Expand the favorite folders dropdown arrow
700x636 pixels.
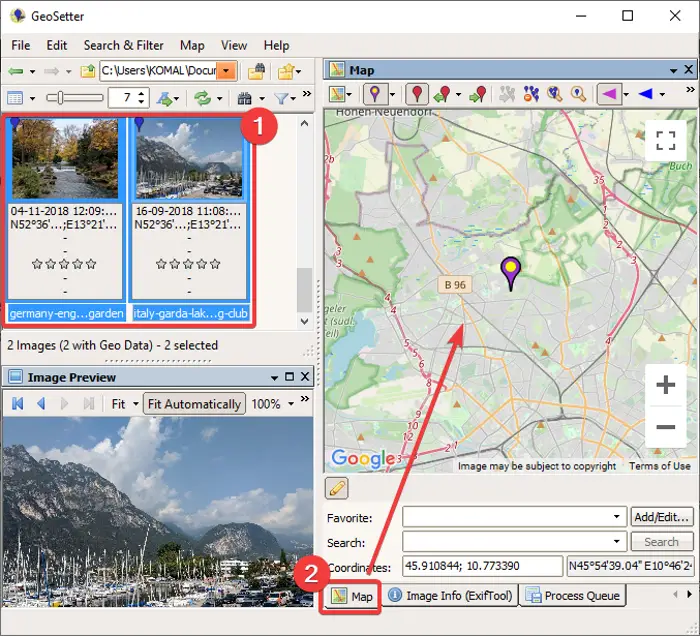(x=298, y=71)
